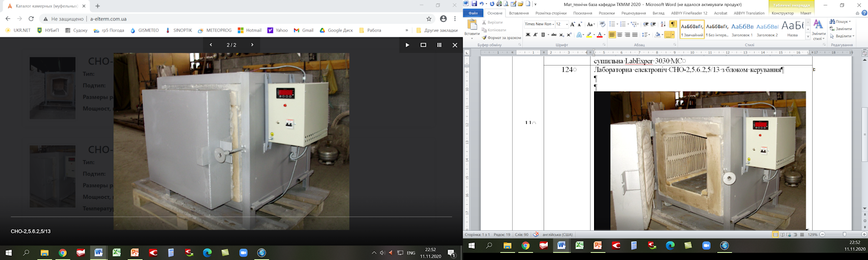The width and height of the screenshot is (868, 260).
Task: Select Формат за зразком painter
Action: [x=501, y=38]
